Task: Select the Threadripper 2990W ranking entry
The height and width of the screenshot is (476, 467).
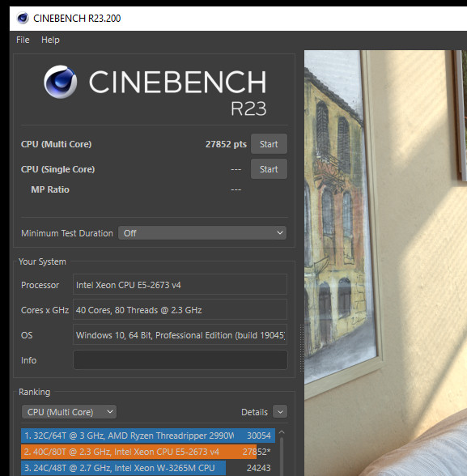Action: pos(148,436)
